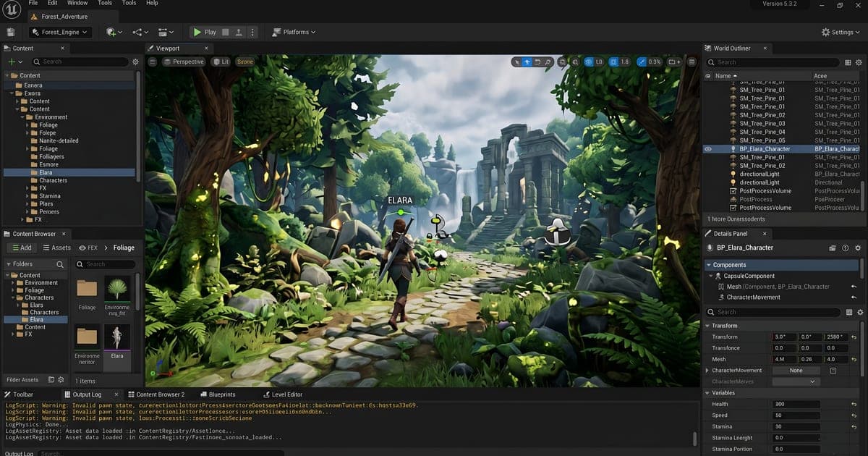Click the green Play button
Screen dimensions: 868x456
click(x=205, y=32)
